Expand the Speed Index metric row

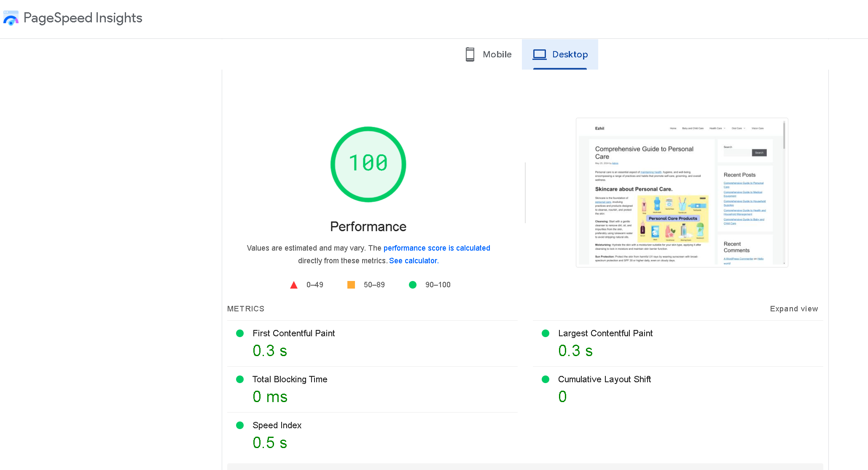pos(277,425)
